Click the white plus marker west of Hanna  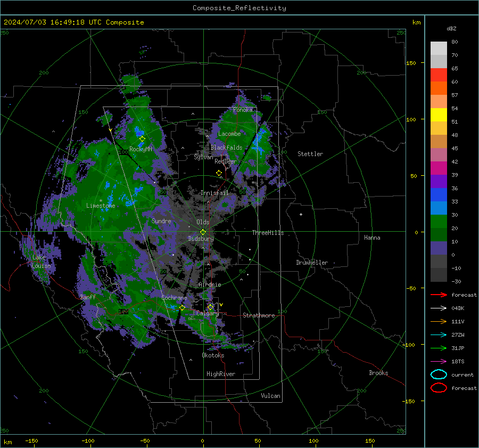tap(301, 214)
